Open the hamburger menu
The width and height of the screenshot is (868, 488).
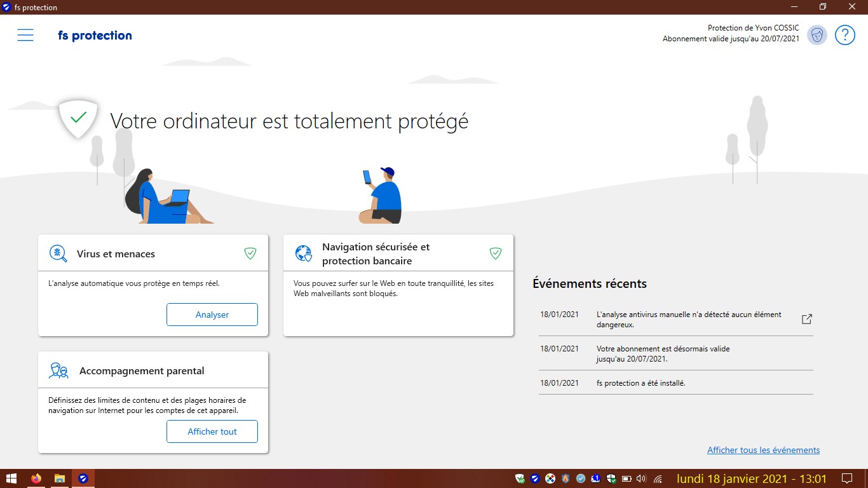tap(25, 35)
